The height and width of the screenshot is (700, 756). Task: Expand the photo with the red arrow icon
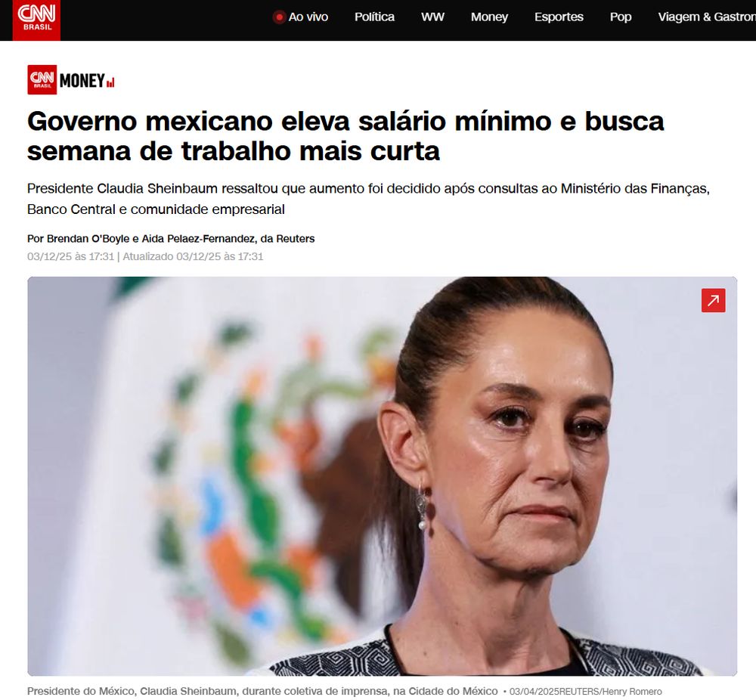713,300
